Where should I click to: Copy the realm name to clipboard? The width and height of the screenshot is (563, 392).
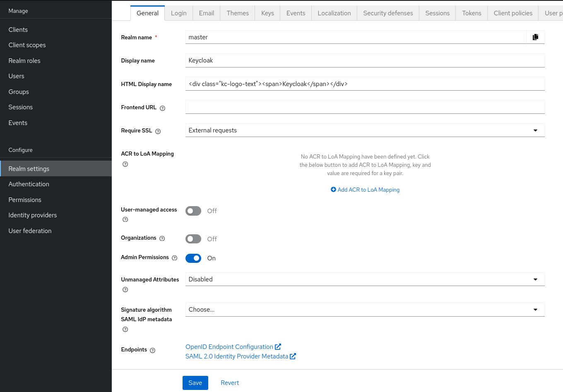(535, 37)
